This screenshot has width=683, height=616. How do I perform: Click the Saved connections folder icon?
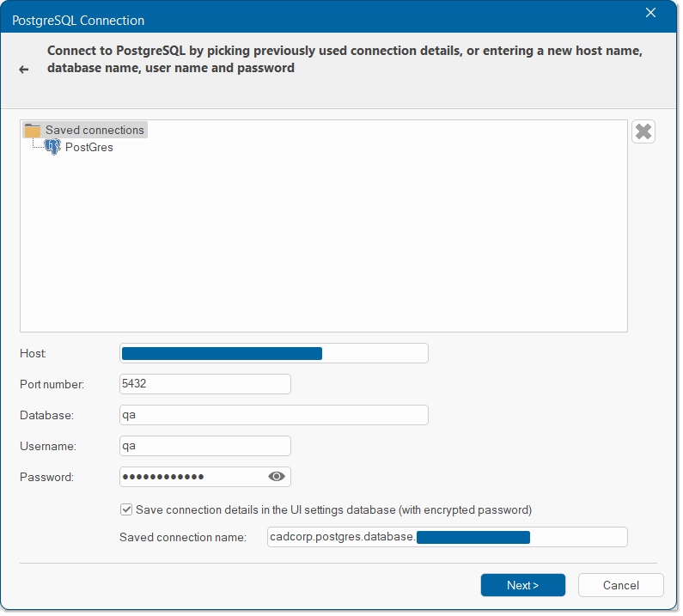(33, 131)
